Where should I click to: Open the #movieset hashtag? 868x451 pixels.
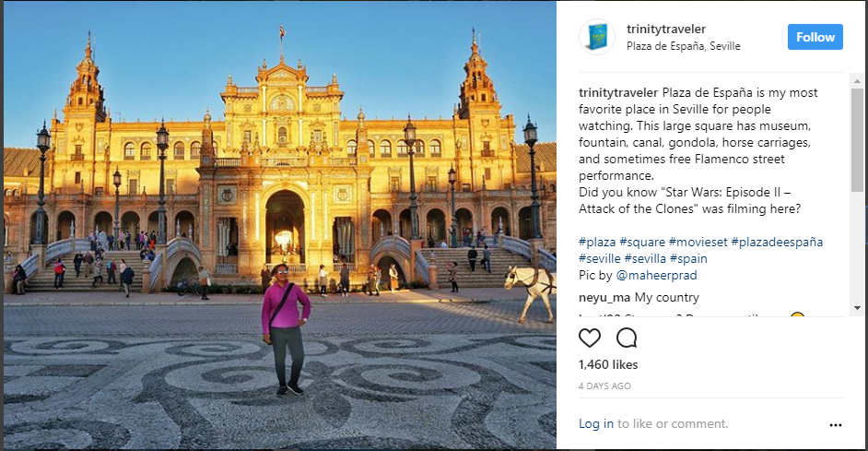pos(698,242)
